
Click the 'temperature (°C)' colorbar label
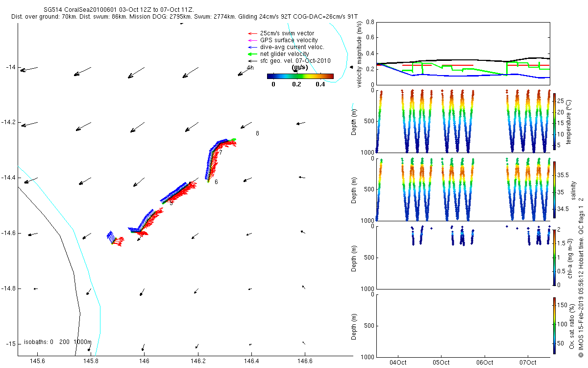pyautogui.click(x=568, y=122)
